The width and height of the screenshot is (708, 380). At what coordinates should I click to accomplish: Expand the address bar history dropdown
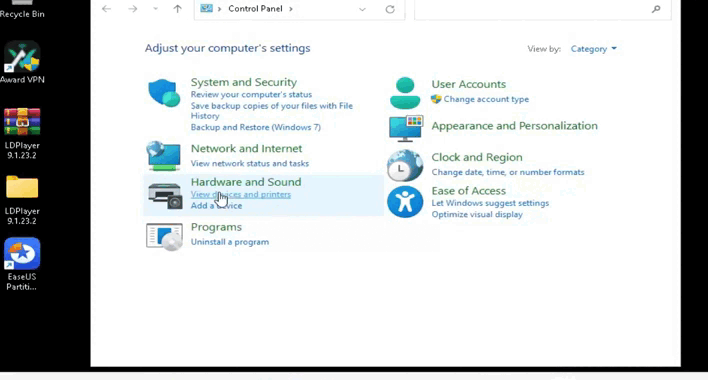[362, 9]
